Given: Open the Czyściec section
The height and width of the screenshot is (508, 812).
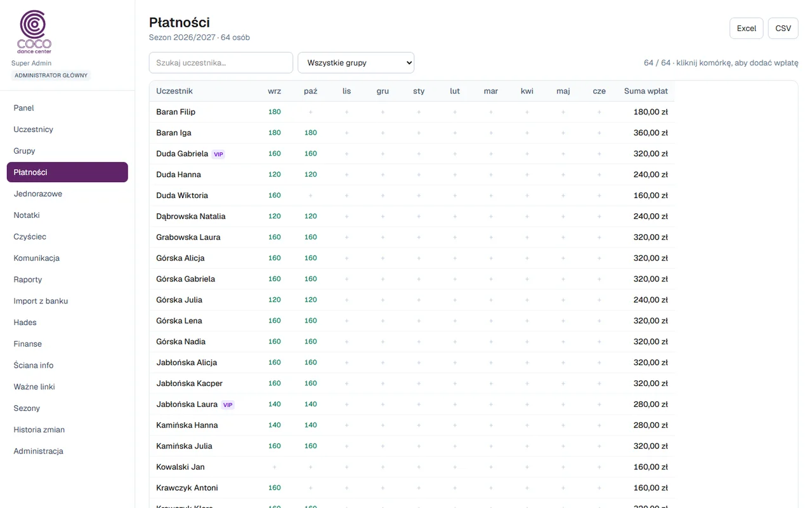Looking at the screenshot, I should pos(67,237).
